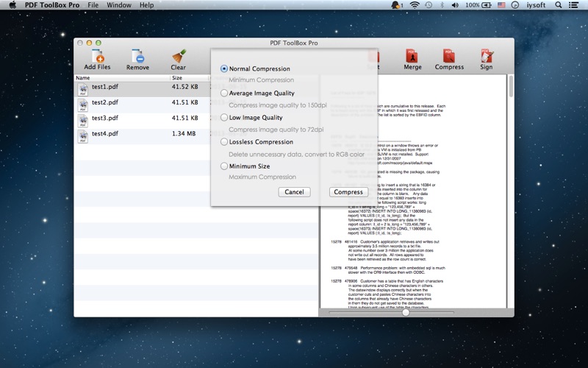Select test3.pdf in the file list
This screenshot has width=588, height=368.
pyautogui.click(x=105, y=118)
